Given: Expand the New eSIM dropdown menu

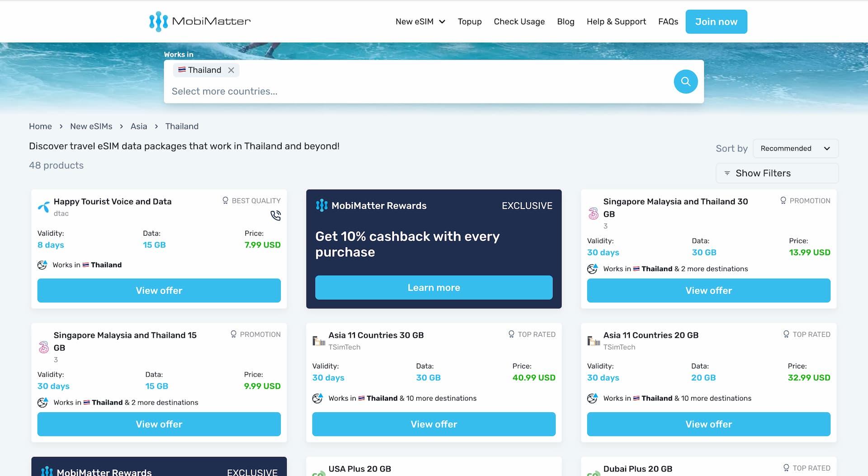Looking at the screenshot, I should tap(420, 22).
